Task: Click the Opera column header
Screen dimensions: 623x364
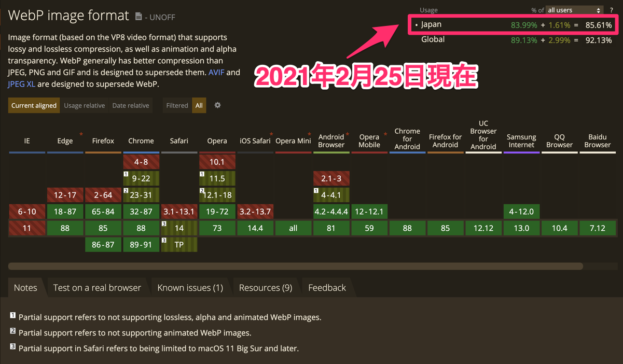Action: (217, 141)
